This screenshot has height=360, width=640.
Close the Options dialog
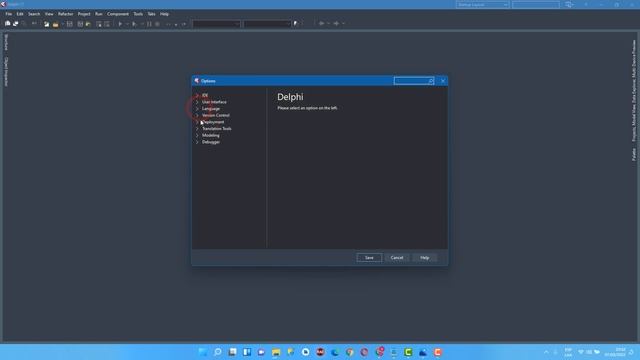tap(443, 81)
